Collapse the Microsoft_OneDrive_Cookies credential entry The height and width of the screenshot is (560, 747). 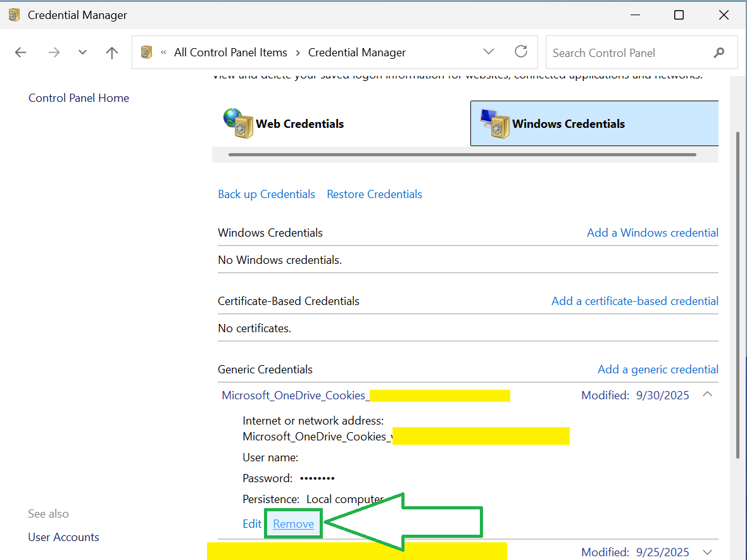pyautogui.click(x=708, y=394)
